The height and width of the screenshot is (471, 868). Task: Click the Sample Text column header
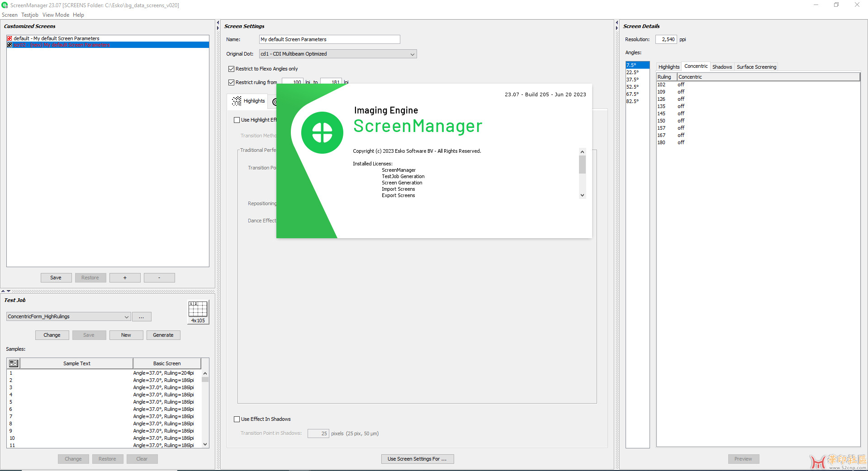coord(76,363)
